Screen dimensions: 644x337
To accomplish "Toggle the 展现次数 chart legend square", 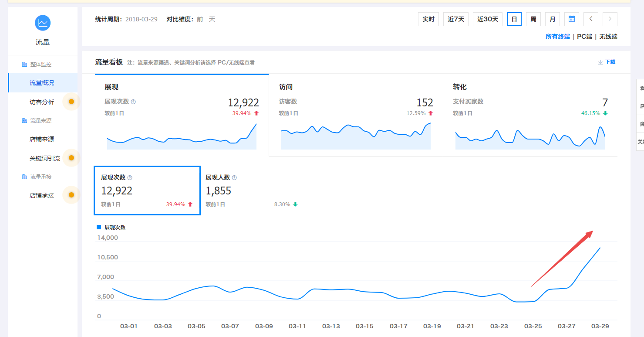I will click(x=99, y=227).
